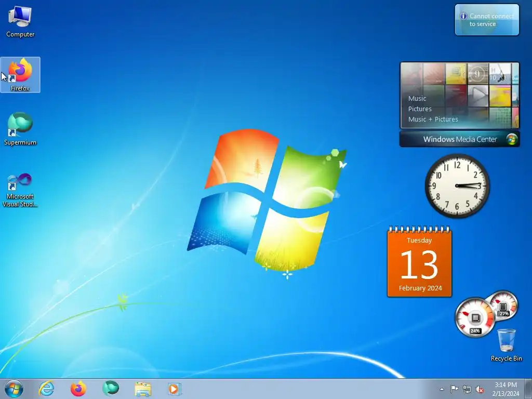Click the memory meter dial showing 27%
532x399 pixels.
[x=503, y=305]
